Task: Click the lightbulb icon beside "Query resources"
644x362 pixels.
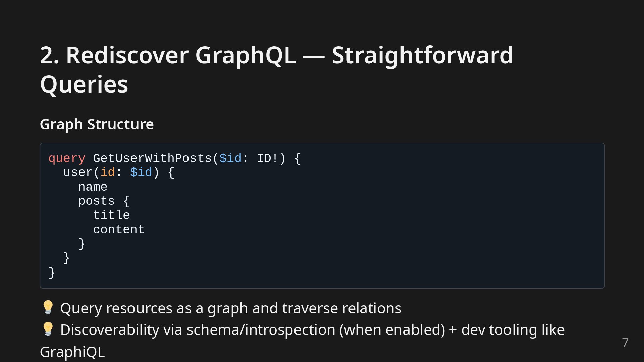Action: point(48,307)
